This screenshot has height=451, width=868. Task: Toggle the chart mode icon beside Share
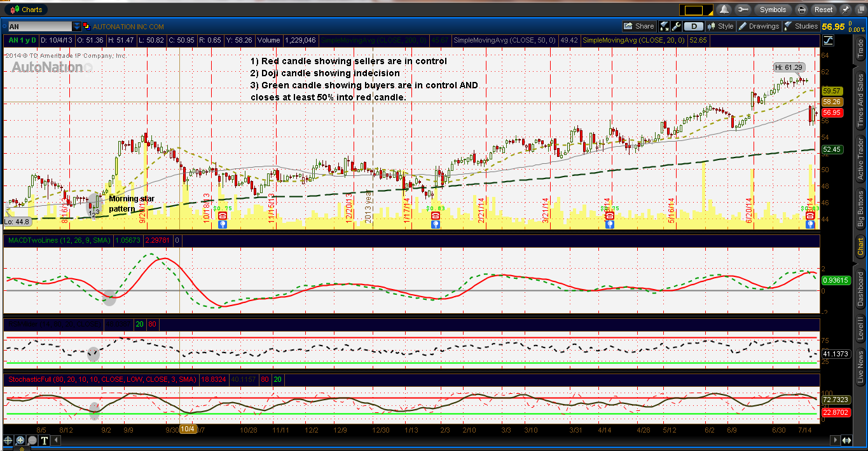tap(663, 26)
